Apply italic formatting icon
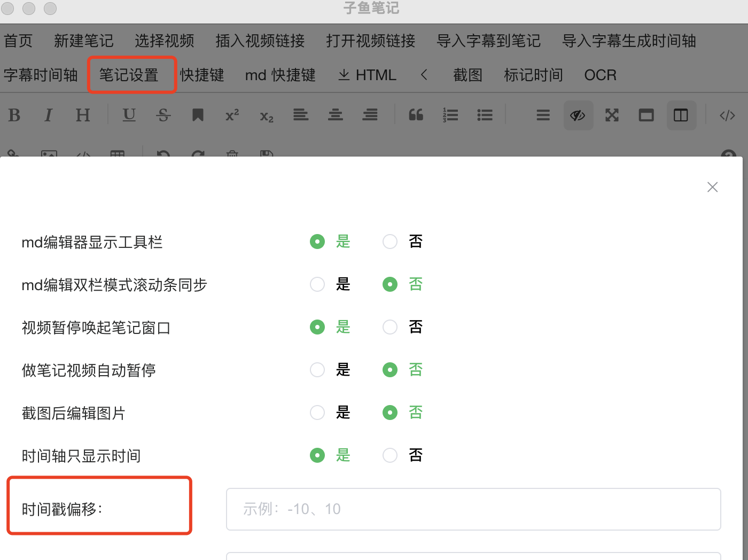 49,115
